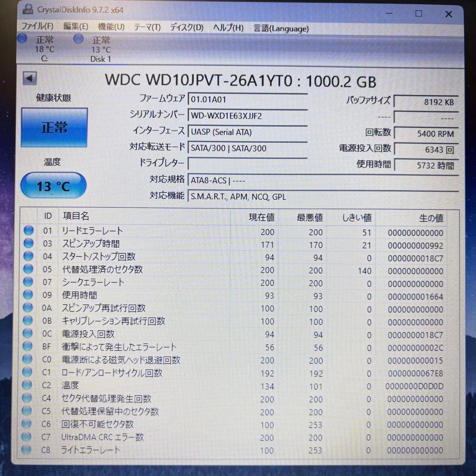Click status dot for 03 スピンアップ時間
476x476 pixels.
(x=29, y=243)
